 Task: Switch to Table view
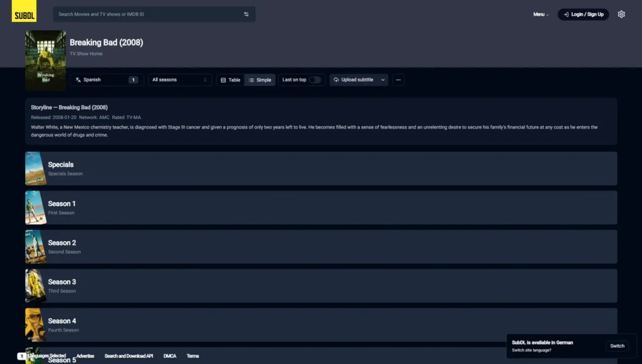pos(231,80)
